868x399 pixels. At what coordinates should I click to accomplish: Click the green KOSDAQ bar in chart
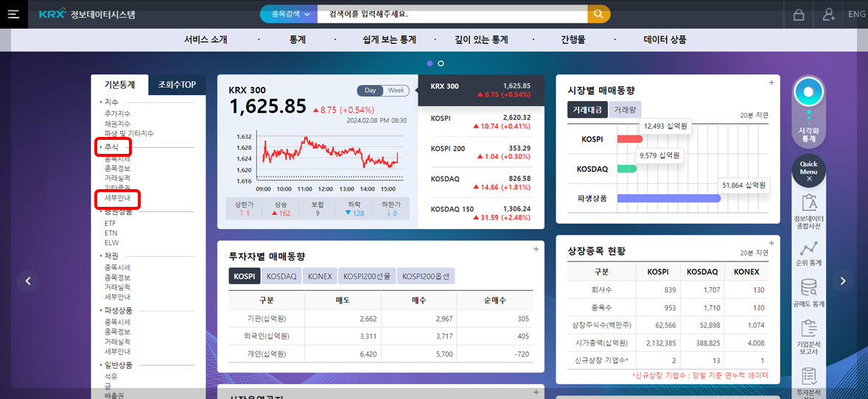[x=627, y=169]
